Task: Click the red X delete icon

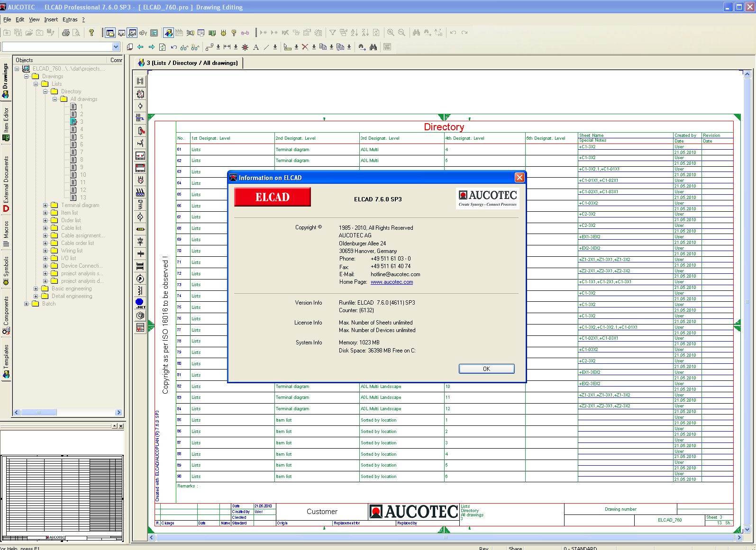Action: (305, 47)
